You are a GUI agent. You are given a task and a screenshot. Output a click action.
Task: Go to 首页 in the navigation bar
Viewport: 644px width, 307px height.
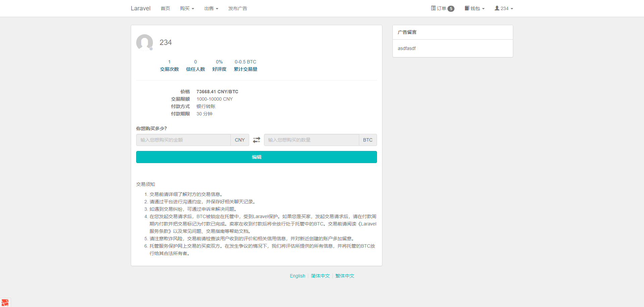165,8
